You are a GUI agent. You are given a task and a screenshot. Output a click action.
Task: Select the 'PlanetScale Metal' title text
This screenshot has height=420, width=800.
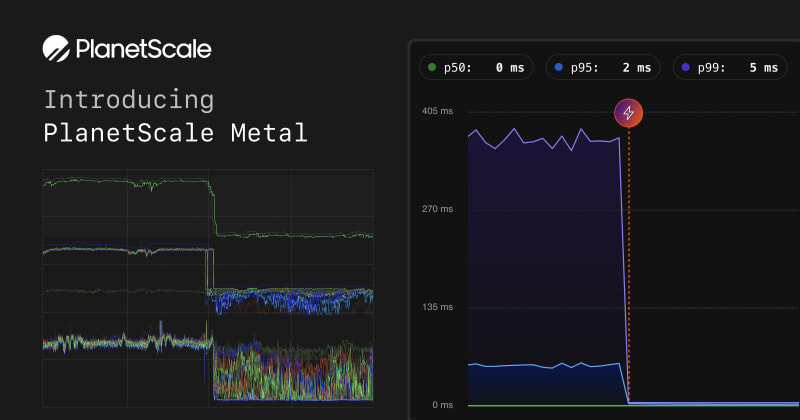[x=175, y=133]
